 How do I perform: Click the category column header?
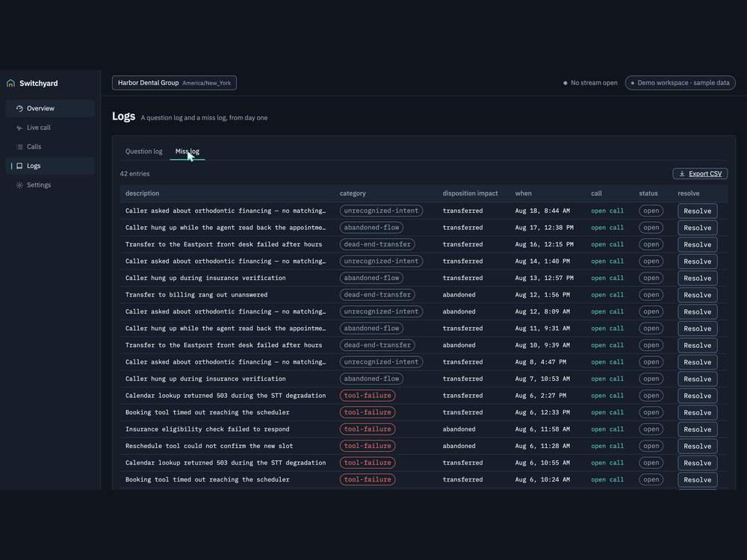pyautogui.click(x=353, y=193)
